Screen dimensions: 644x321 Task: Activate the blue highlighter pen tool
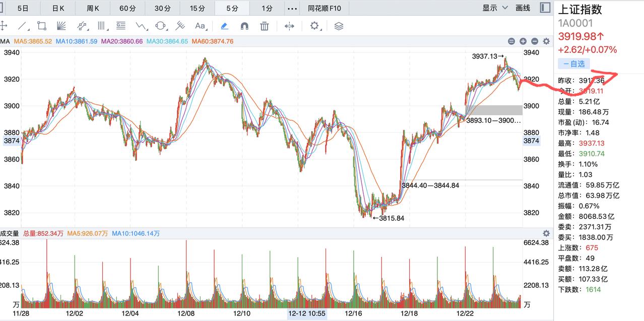click(x=225, y=26)
